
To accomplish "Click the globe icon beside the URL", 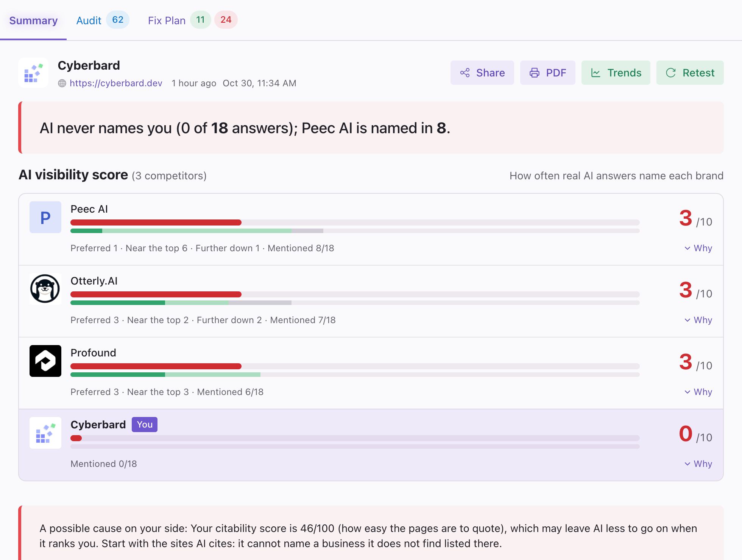I will (x=62, y=83).
